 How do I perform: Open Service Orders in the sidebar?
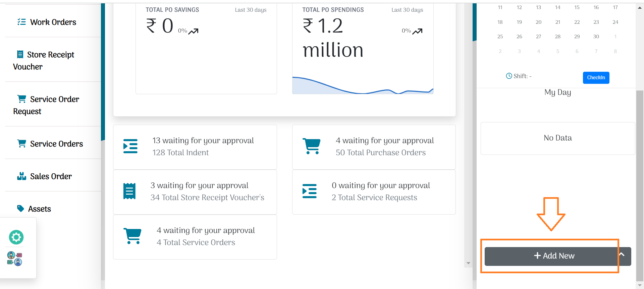56,144
